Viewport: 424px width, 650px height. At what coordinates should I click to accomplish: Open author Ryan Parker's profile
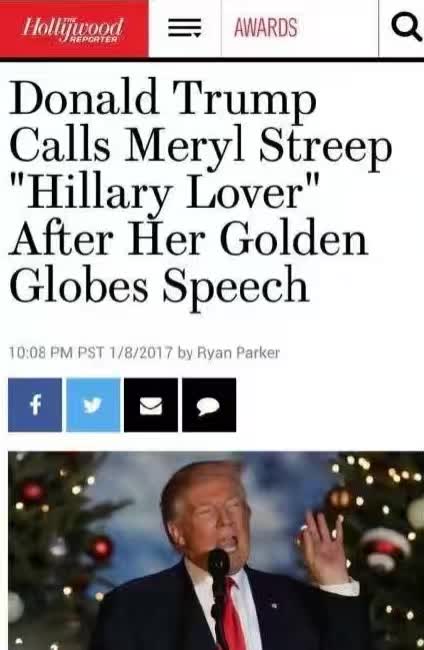[x=238, y=353]
